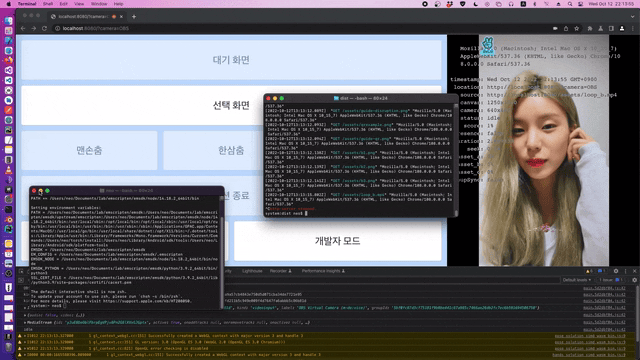Click the menu bar clock Wed Oct 12
Viewport: 640px width, 360px height.
tap(611, 4)
